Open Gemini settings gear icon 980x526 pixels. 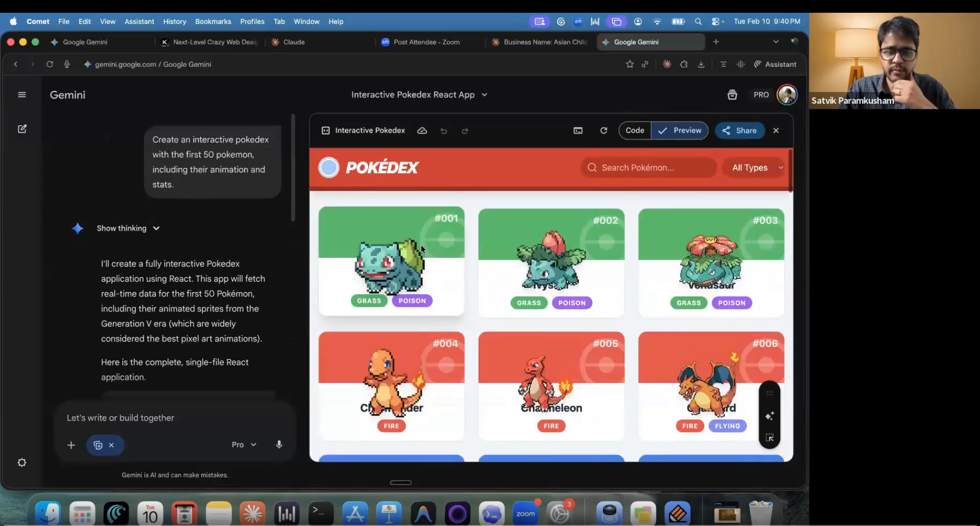22,463
